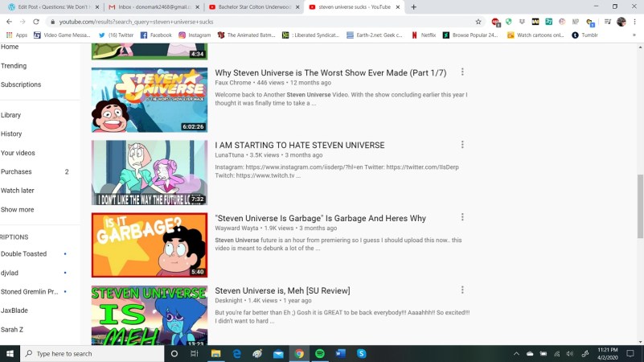This screenshot has height=362, width=644.
Task: Open Word from taskbar
Action: point(340,353)
